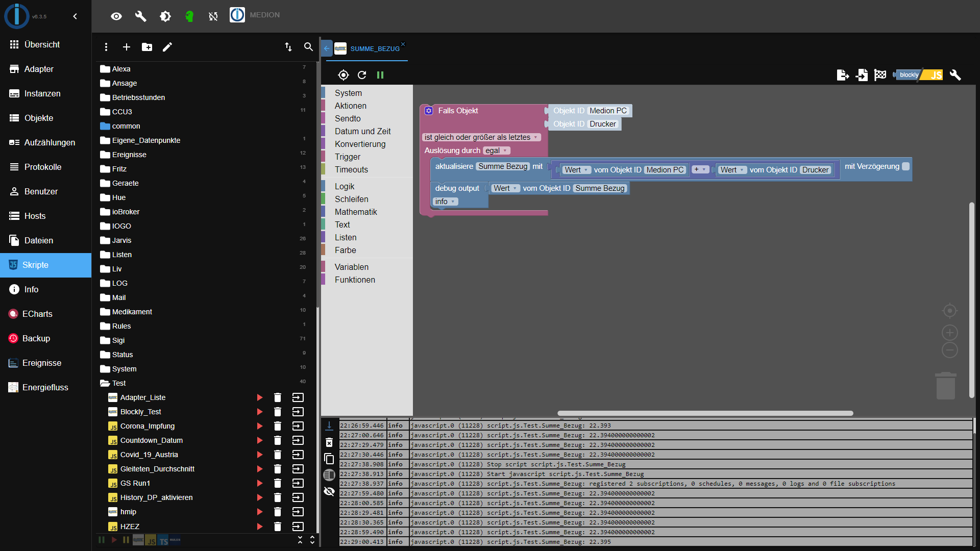980x551 pixels.
Task: Toggle log visibility crossed-eye icon
Action: click(x=329, y=491)
